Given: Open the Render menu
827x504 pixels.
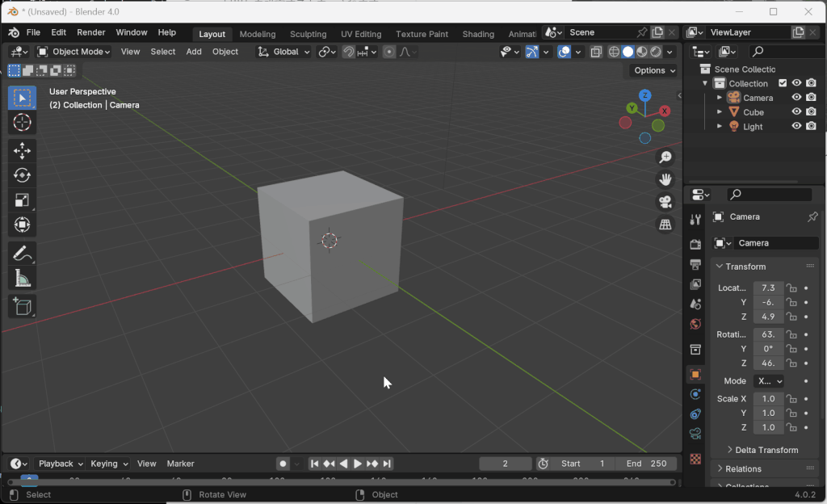Looking at the screenshot, I should 90,32.
